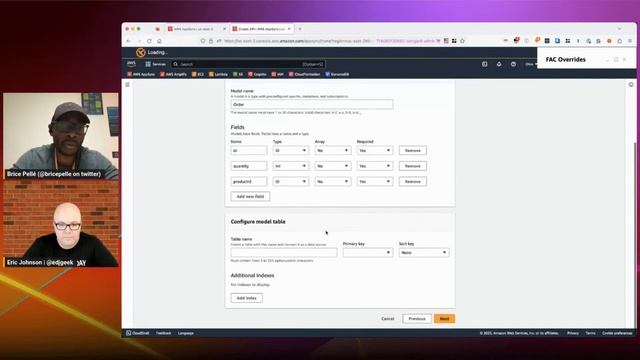
Task: Open CloudShell icon in AWS top navigation
Action: coord(484,64)
